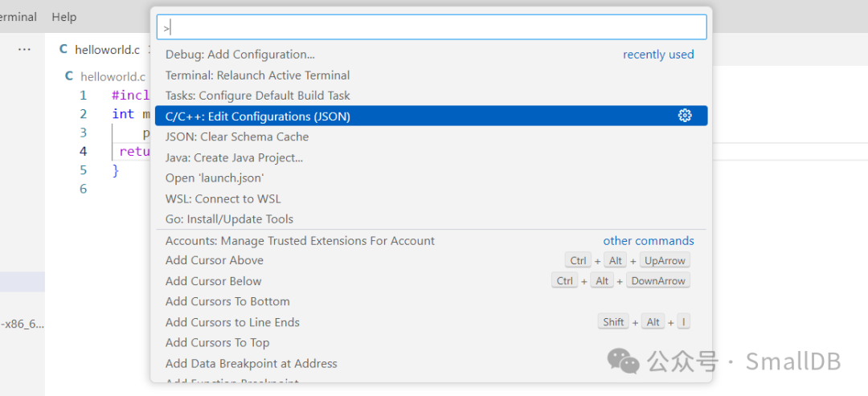Open the Help menu
The image size is (868, 396).
point(64,17)
